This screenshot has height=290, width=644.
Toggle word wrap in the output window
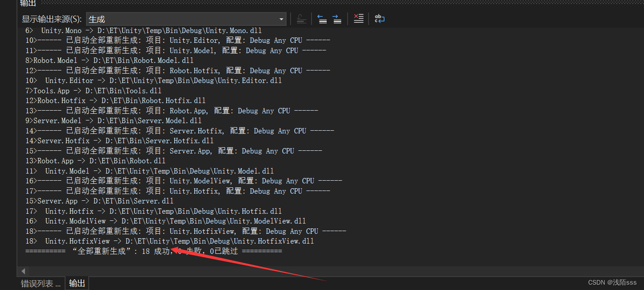379,18
